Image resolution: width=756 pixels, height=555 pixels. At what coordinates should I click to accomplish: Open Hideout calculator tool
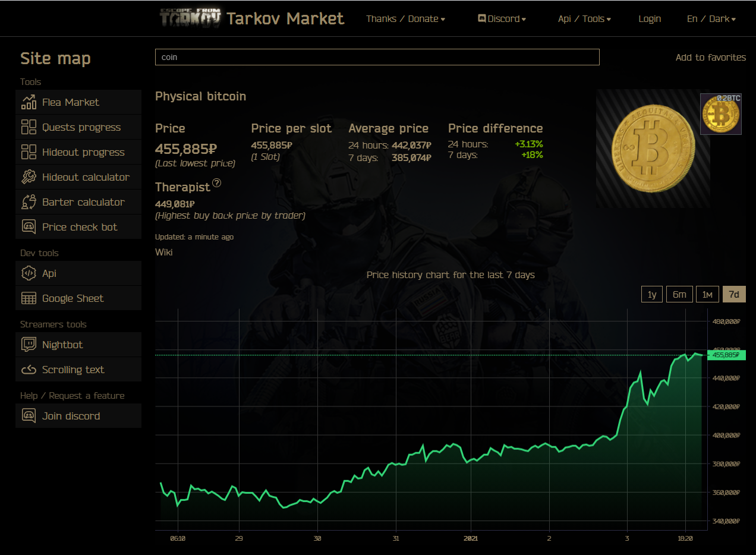pyautogui.click(x=78, y=177)
